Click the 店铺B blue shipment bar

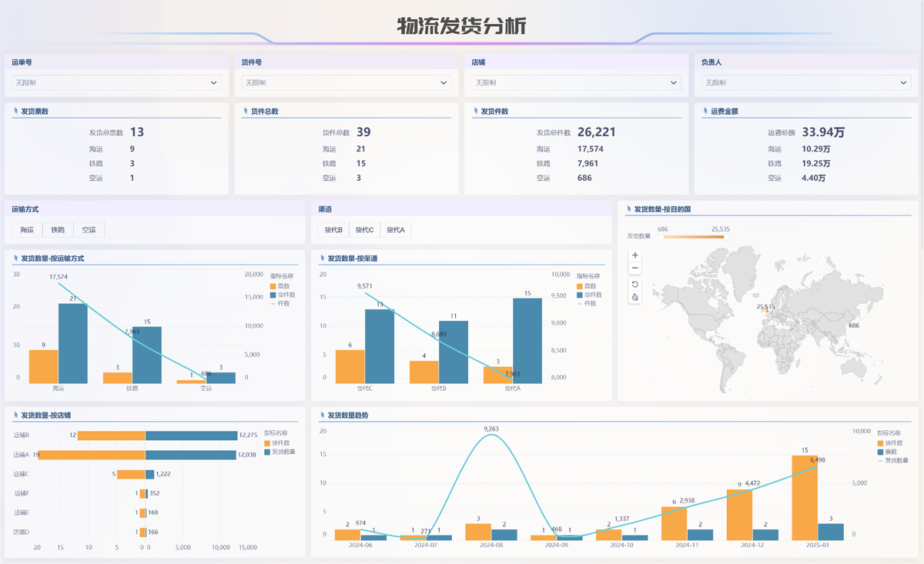pos(191,436)
